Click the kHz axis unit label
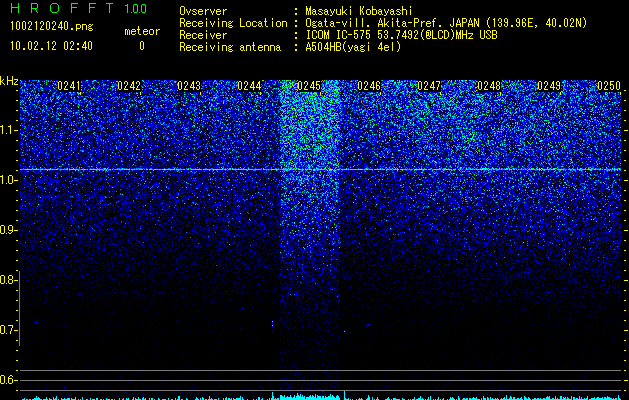629x400 pixels. (x=9, y=81)
